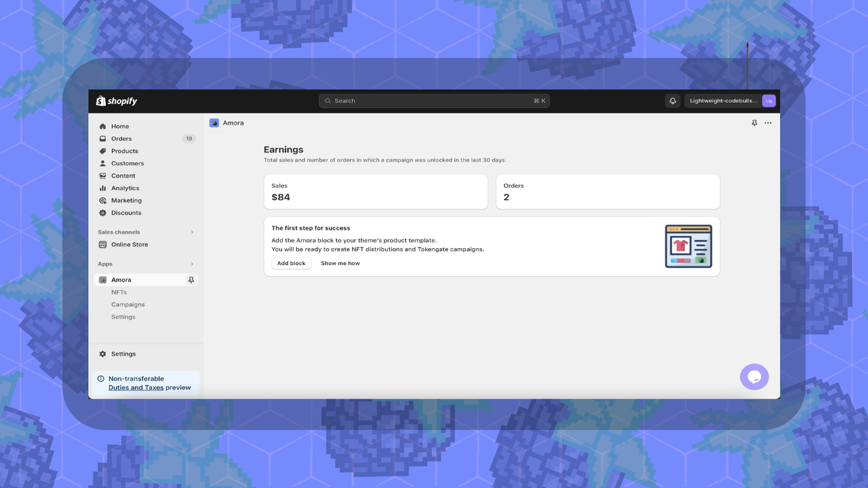Open the notifications bell
This screenshot has width=868, height=488.
673,101
